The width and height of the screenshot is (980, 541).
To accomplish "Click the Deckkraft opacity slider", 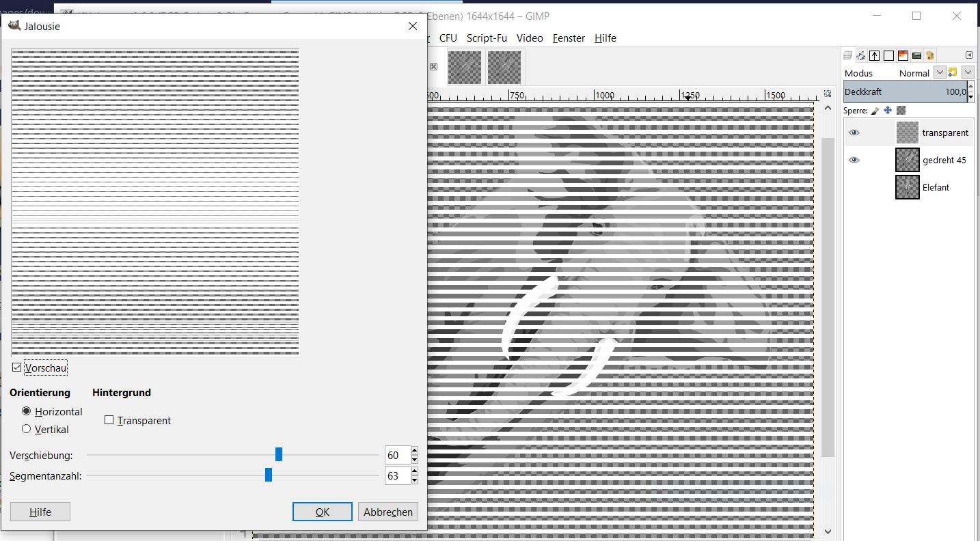I will pos(906,92).
